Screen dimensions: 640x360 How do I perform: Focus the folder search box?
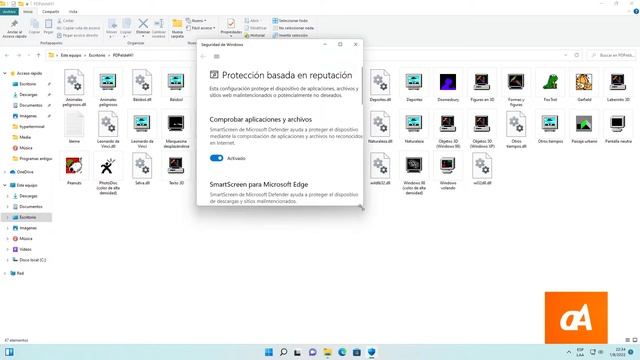click(611, 55)
